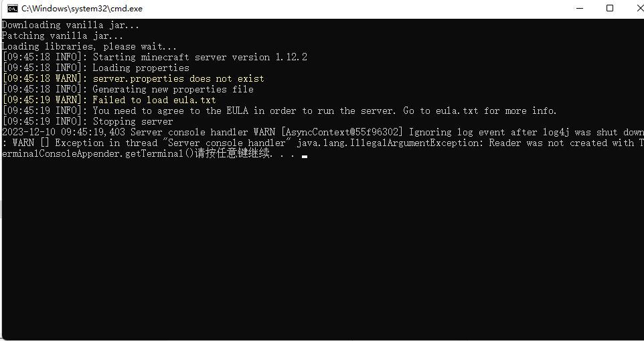Maximize the cmd.exe console window
This screenshot has height=341, width=644.
[x=610, y=8]
